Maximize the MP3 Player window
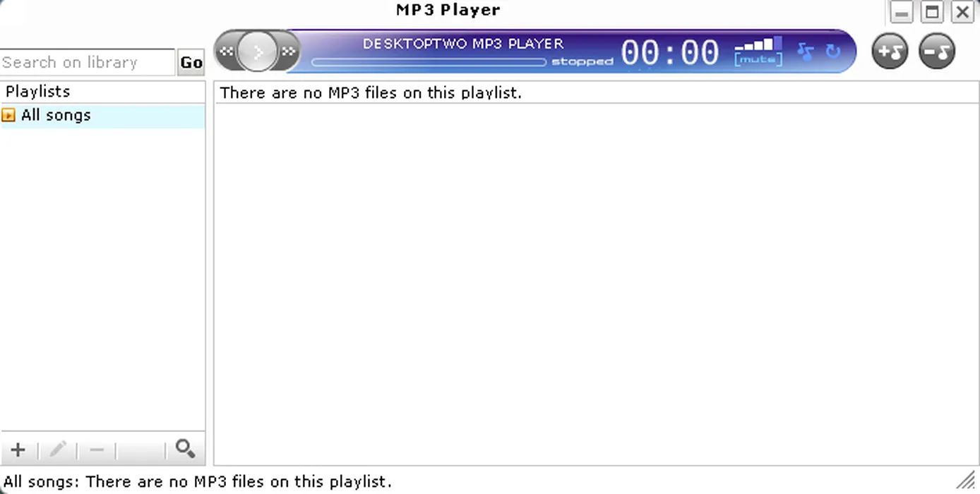 (933, 12)
